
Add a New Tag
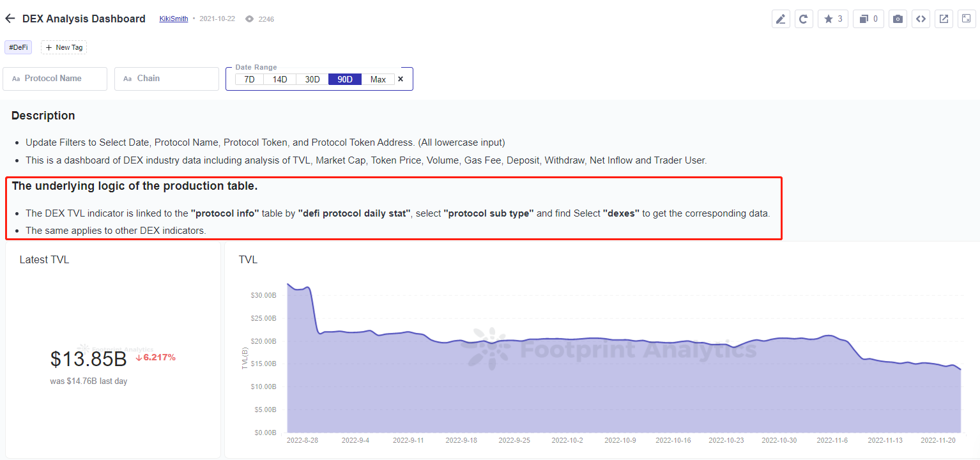(64, 47)
